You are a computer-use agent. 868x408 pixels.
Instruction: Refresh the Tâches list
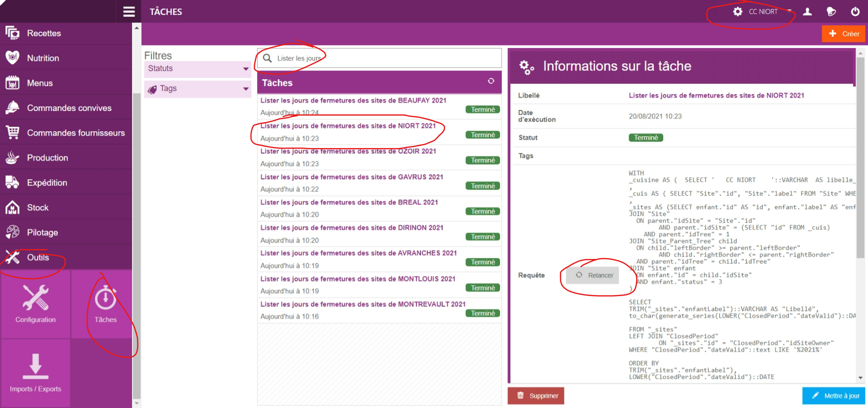491,81
